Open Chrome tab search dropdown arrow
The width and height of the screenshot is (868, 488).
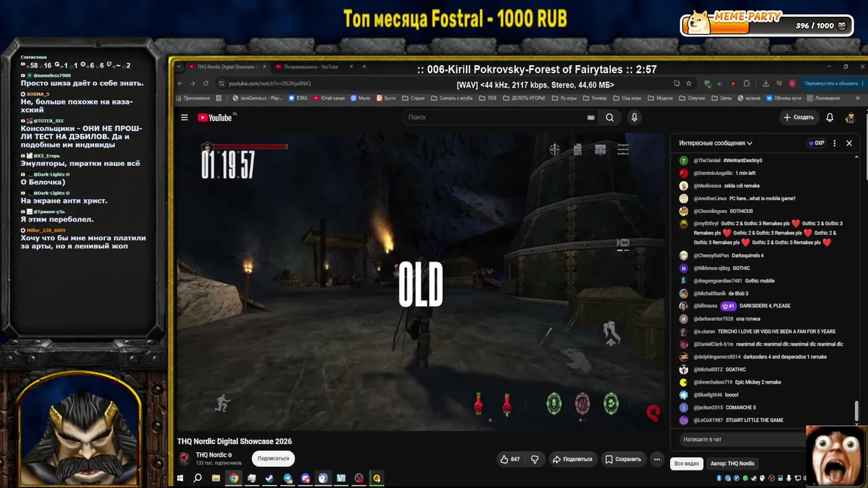179,66
